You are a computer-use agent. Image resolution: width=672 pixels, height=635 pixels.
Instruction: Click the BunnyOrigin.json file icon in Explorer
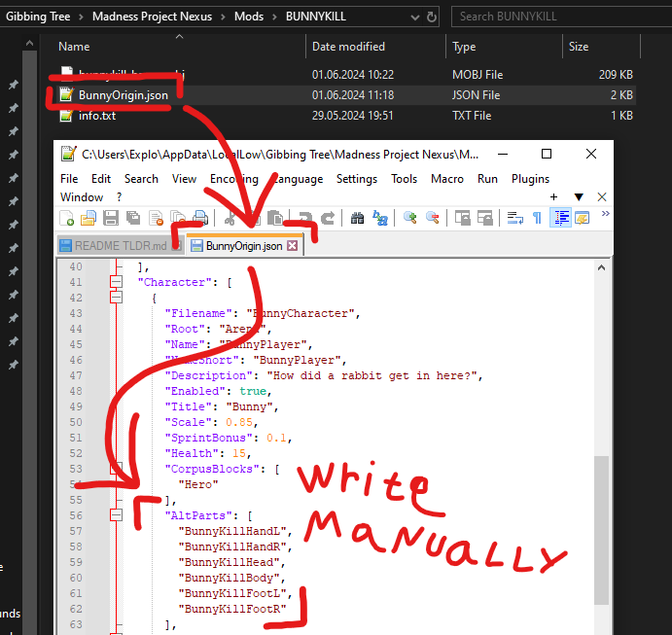click(x=66, y=94)
